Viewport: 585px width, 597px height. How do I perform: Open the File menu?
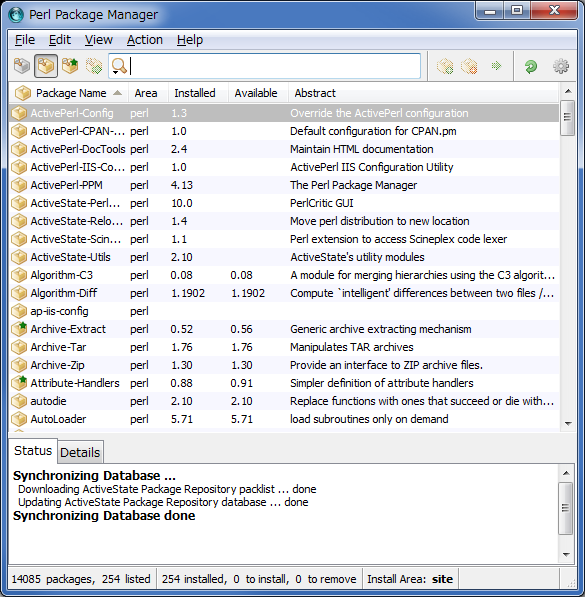(x=25, y=40)
